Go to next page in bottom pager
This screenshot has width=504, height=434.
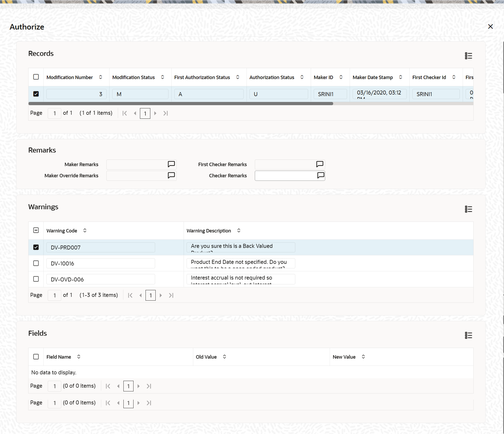pos(139,403)
